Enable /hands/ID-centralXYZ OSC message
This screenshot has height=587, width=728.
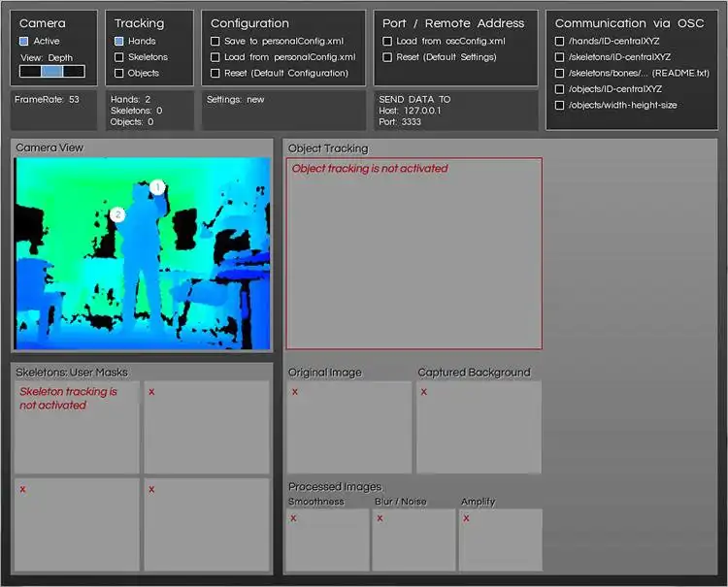(559, 42)
